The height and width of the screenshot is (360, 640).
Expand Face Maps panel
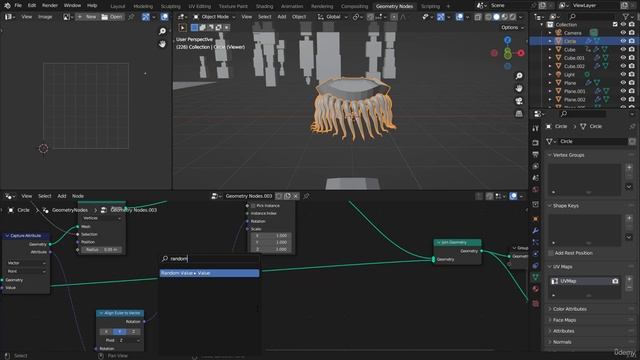564,320
